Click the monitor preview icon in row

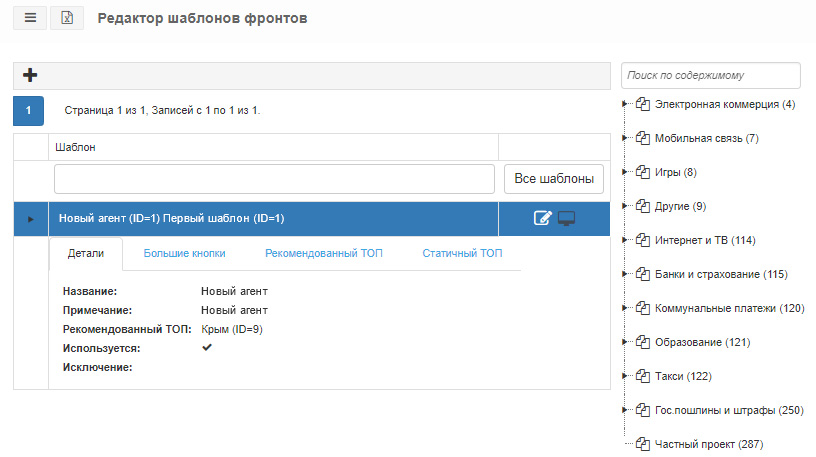pos(567,218)
